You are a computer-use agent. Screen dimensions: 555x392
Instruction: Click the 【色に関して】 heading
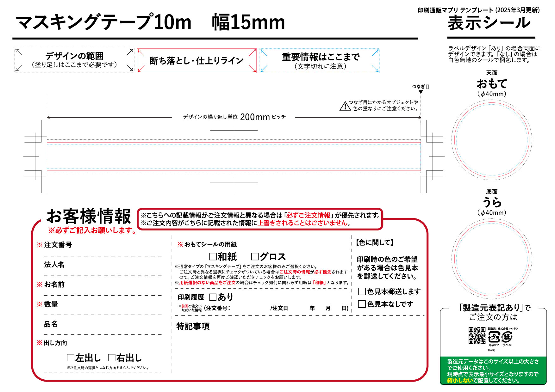click(x=375, y=242)
